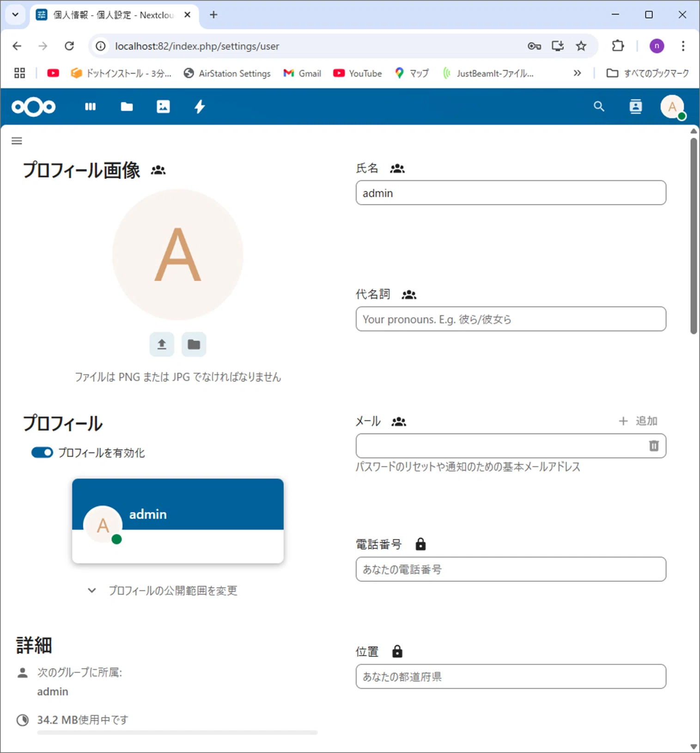Click the 代名詞 pronouns input field
Screen dimensions: 700x753
pyautogui.click(x=511, y=319)
